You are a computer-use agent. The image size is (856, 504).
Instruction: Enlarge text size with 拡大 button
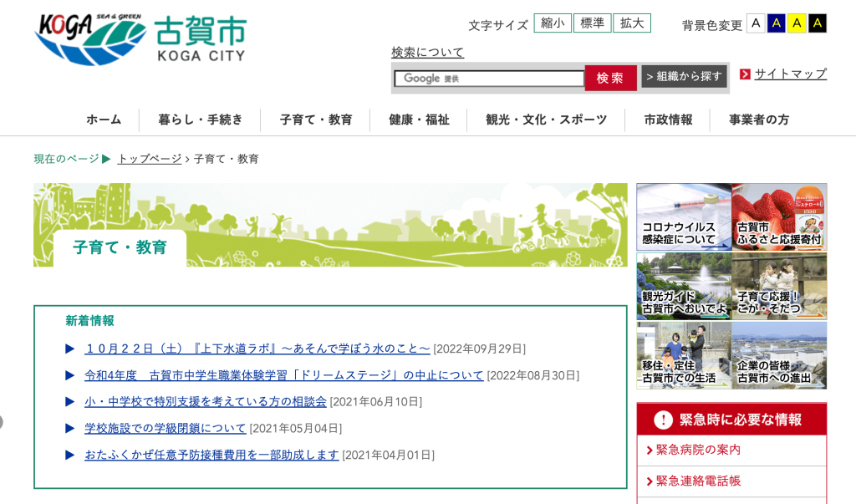click(x=631, y=23)
